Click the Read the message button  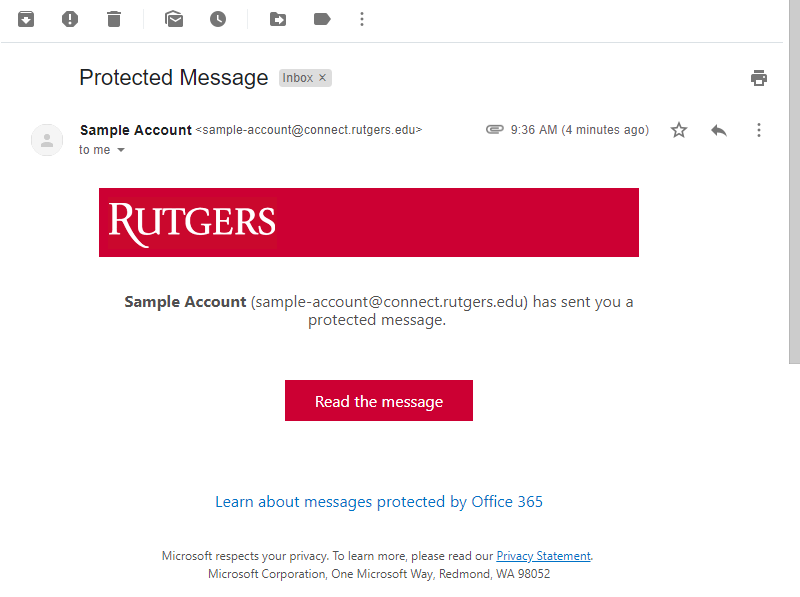click(x=379, y=401)
